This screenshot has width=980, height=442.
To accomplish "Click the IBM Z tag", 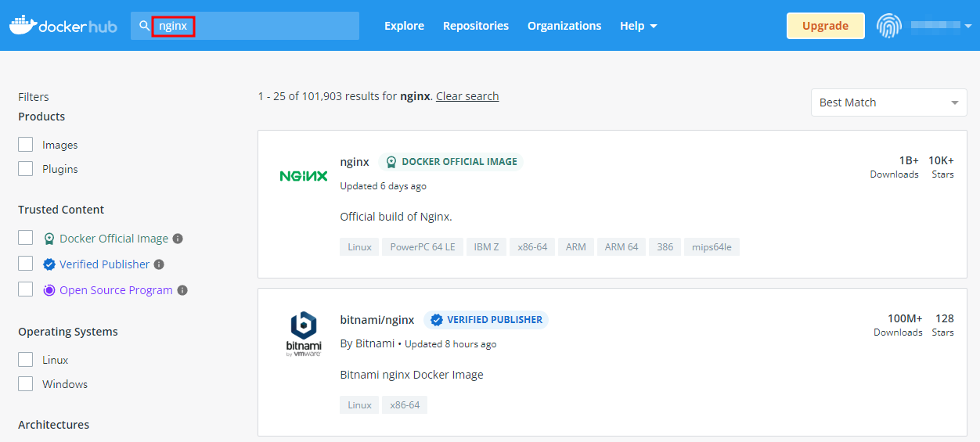I will pos(486,247).
